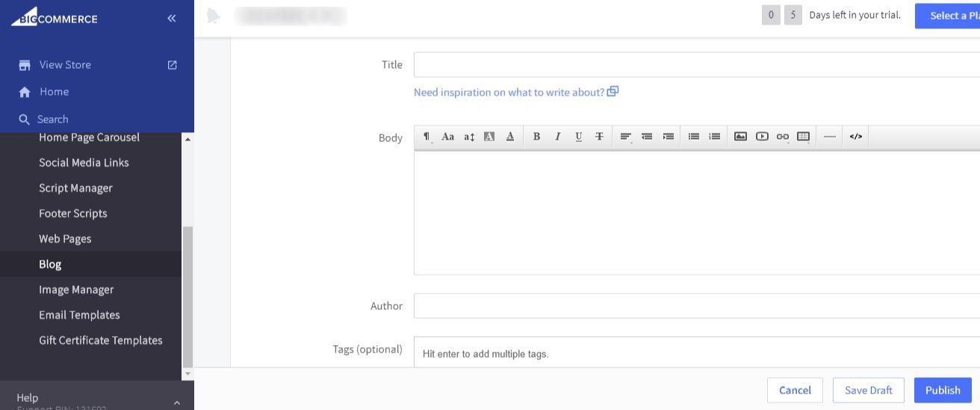This screenshot has width=980, height=410.
Task: Open the text alignment options
Action: point(626,137)
